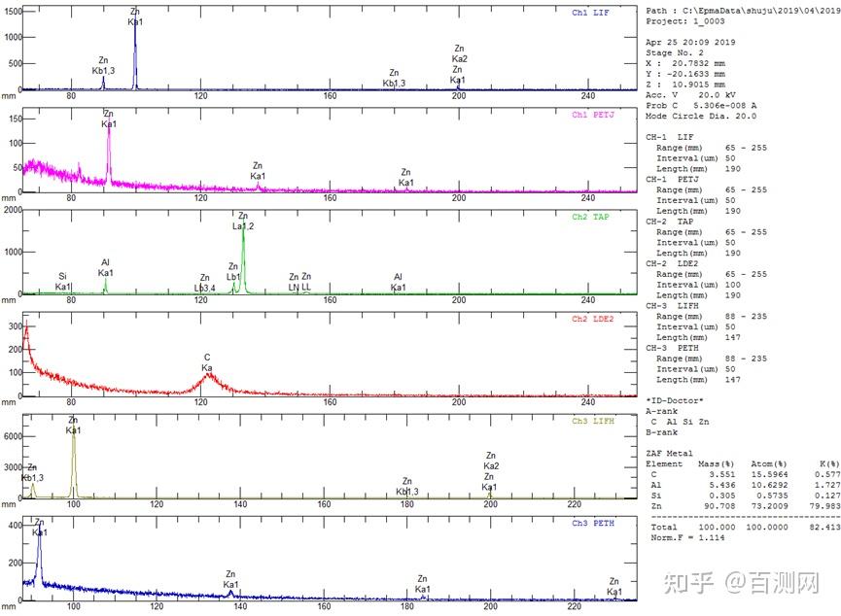The image size is (841, 616).
Task: Click the Zn Ka1 peak in Ch1 LIF spectrum
Action: [135, 53]
